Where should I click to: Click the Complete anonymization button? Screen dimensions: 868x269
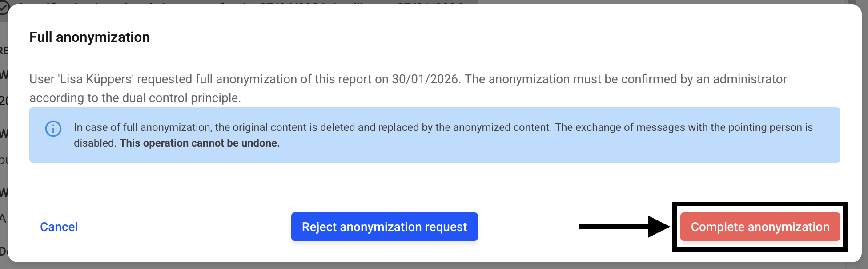pos(759,227)
